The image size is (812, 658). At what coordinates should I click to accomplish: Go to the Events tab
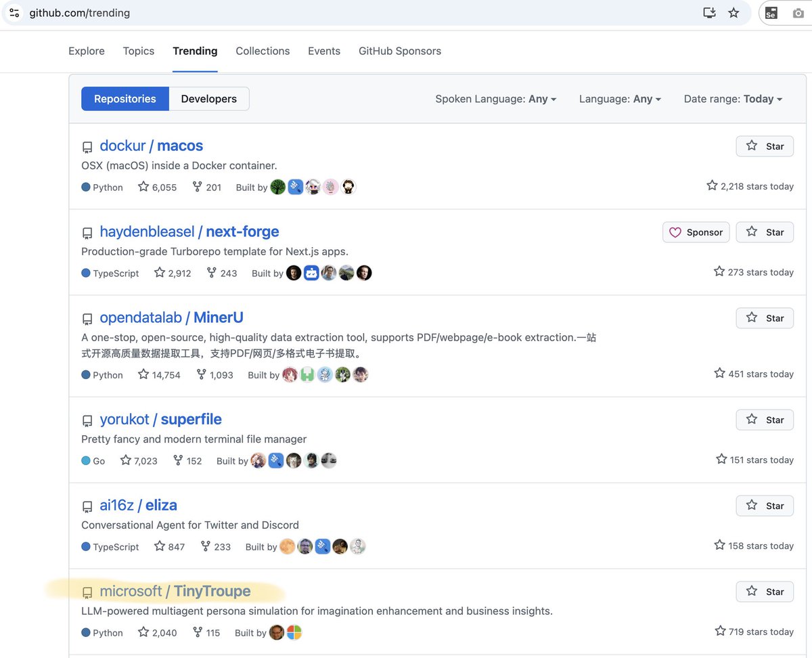pos(324,51)
